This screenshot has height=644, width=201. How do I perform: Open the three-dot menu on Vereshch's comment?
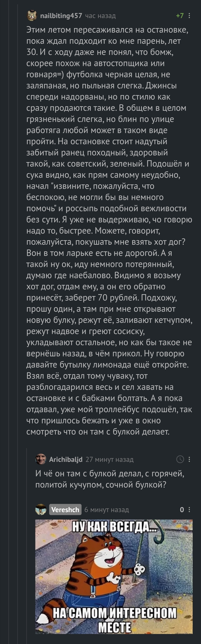(x=189, y=509)
